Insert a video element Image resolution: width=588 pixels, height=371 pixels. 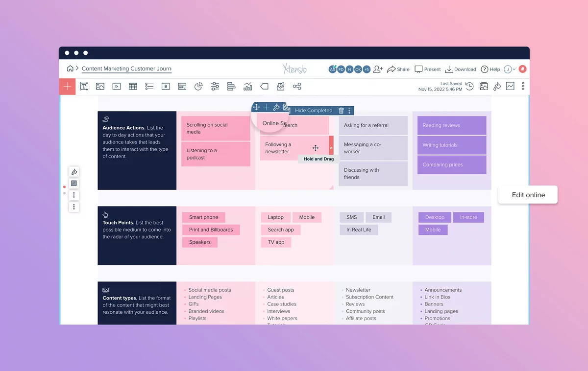[117, 86]
